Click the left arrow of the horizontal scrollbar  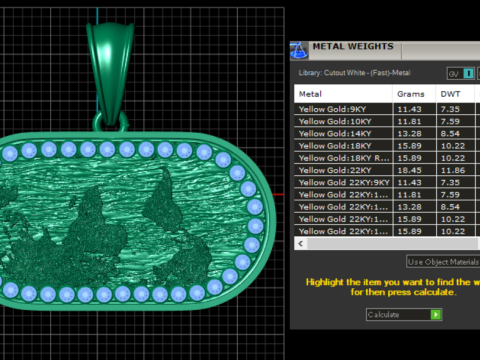(x=301, y=243)
